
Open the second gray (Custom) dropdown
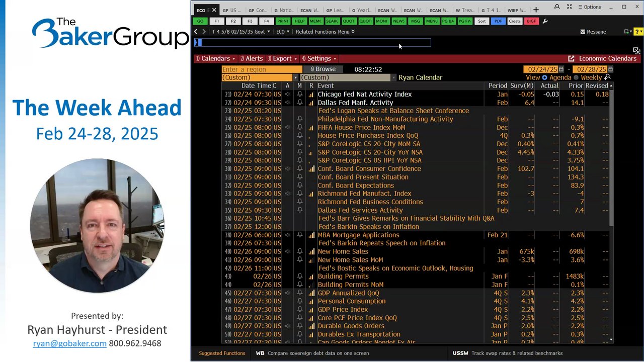click(348, 77)
